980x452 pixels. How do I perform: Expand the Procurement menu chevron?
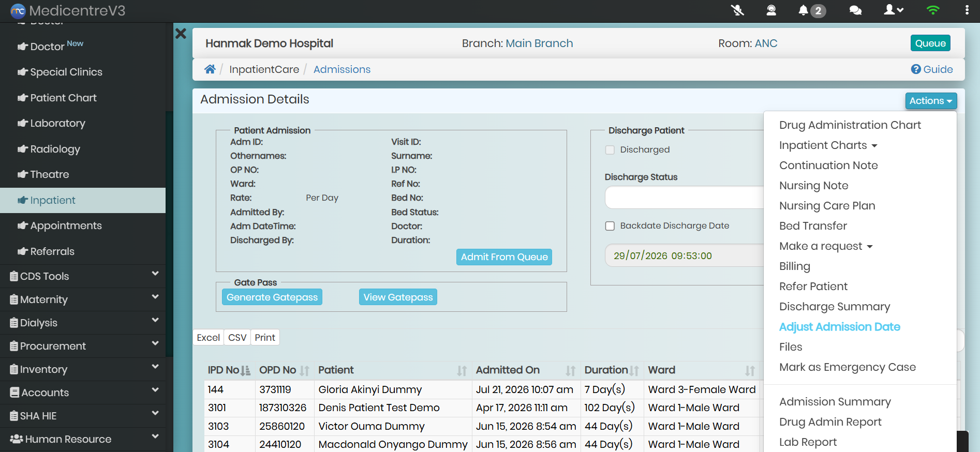coord(155,343)
